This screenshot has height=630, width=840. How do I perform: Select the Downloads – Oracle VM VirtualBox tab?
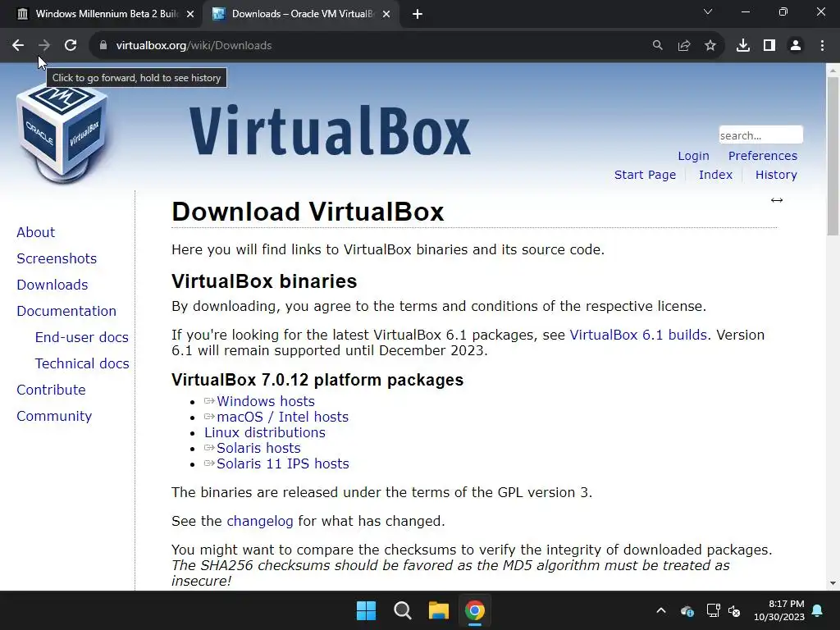tap(300, 14)
